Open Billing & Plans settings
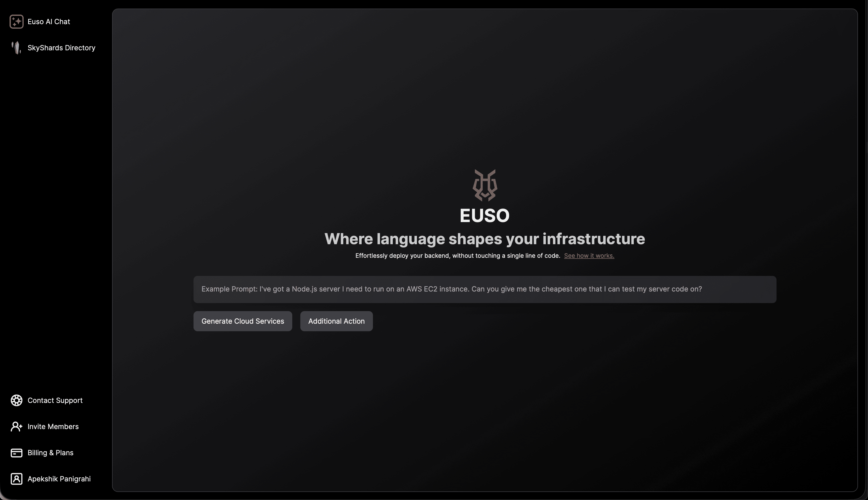Image resolution: width=868 pixels, height=500 pixels. (50, 453)
